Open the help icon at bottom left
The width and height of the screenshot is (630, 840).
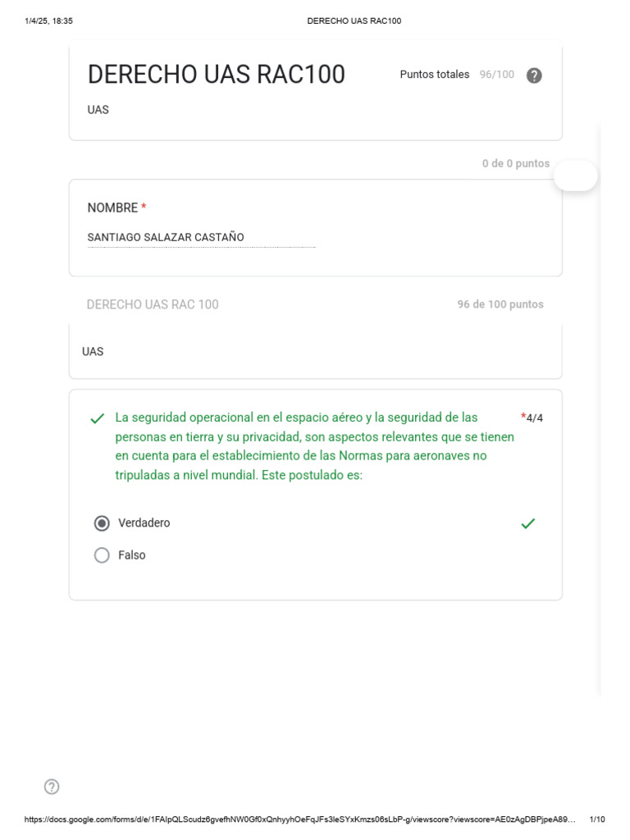point(52,787)
